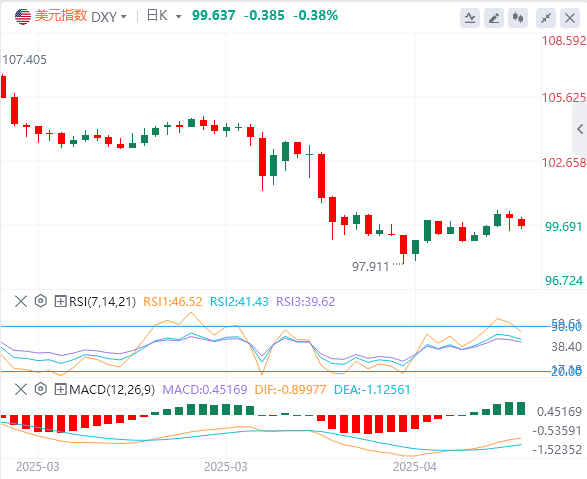Expand the side panel chevron arrow
Viewport: 587px width, 479px height.
(x=580, y=129)
